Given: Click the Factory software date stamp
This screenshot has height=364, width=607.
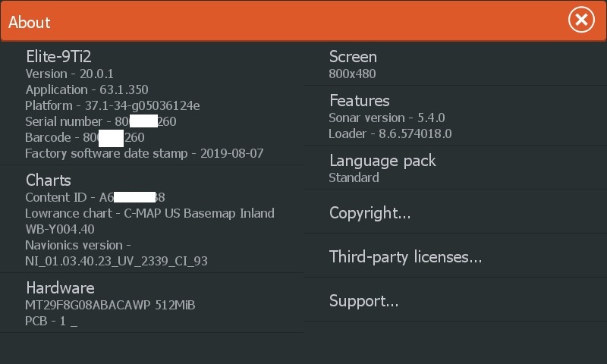Looking at the screenshot, I should 144,153.
